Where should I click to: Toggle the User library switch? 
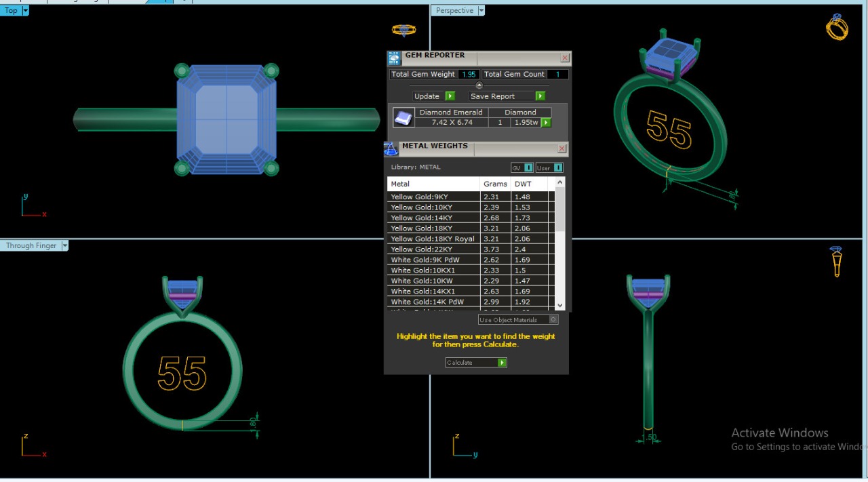[x=557, y=168]
